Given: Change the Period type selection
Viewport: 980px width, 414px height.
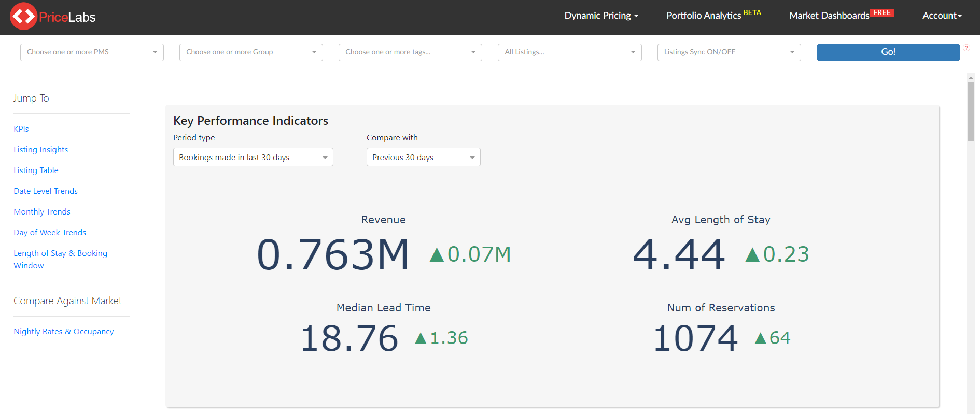Looking at the screenshot, I should [253, 158].
